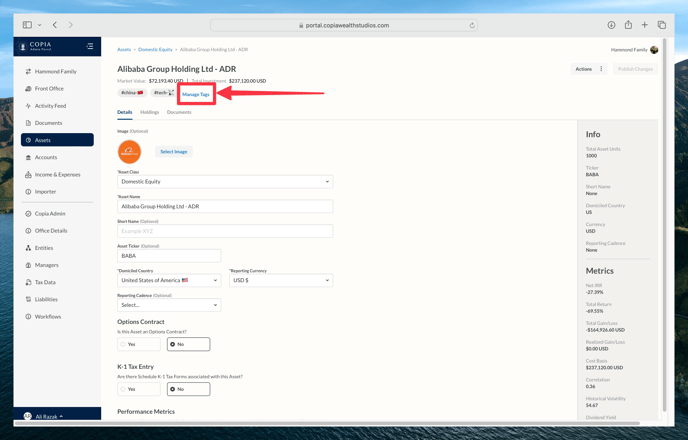Click the #china tag

coord(132,93)
